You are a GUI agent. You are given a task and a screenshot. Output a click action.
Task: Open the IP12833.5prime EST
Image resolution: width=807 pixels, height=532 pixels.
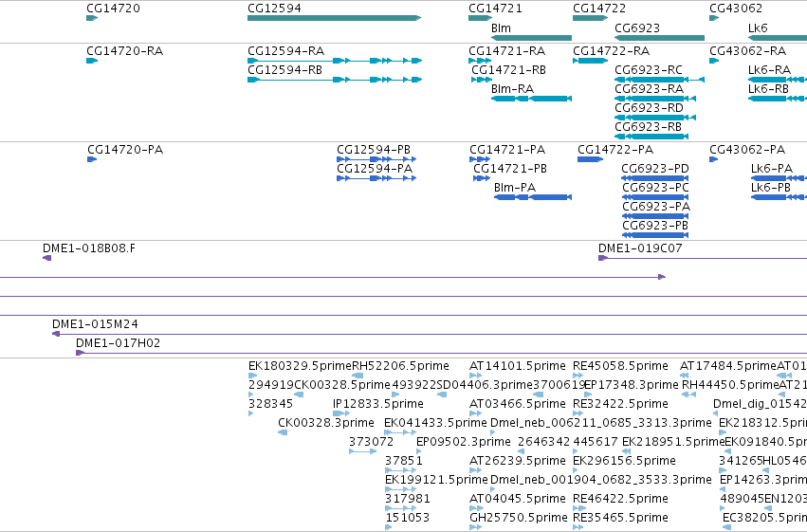[341, 413]
